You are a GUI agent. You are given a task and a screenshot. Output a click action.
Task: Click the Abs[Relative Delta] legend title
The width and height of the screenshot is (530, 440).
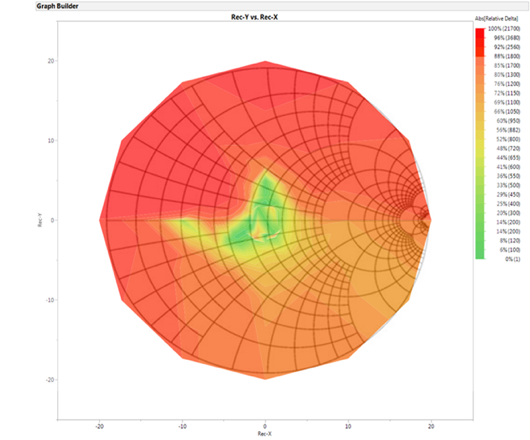click(x=497, y=19)
